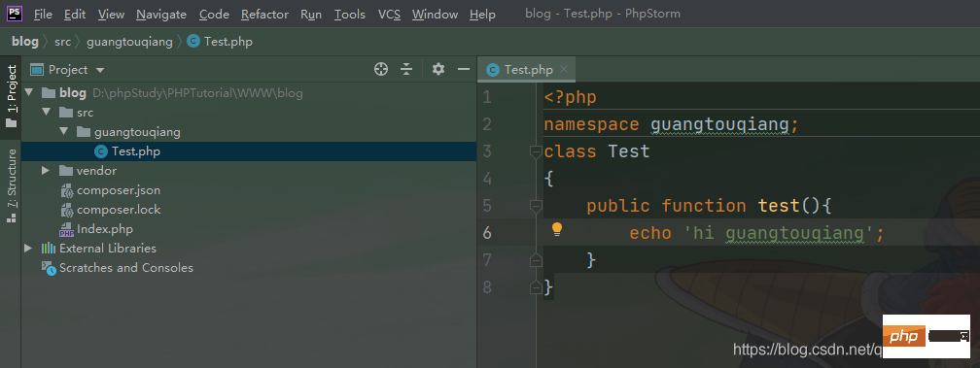Open the VCS menu
Image resolution: width=980 pixels, height=368 pixels.
click(389, 14)
